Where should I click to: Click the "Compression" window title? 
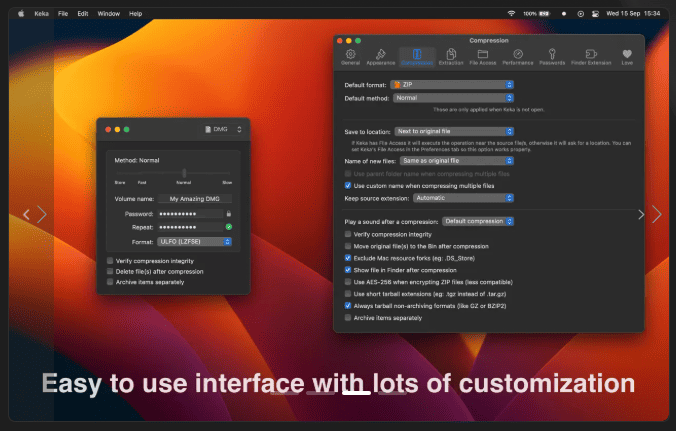(489, 41)
